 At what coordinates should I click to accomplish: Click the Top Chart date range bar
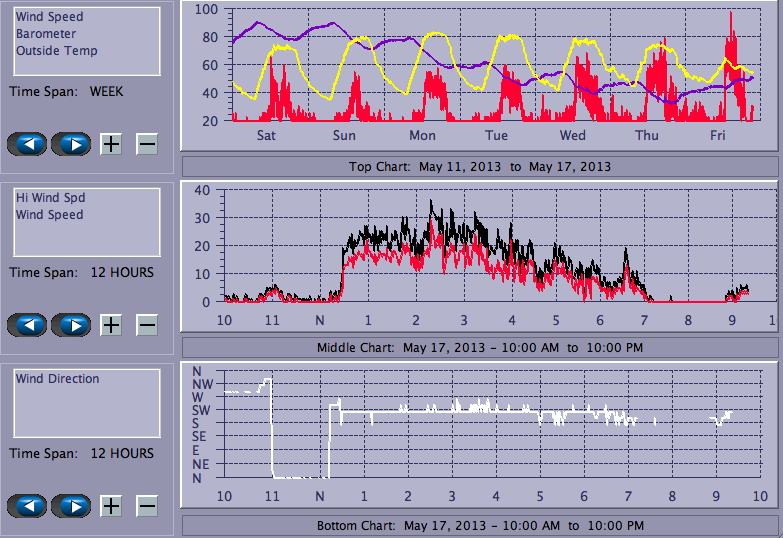tap(479, 166)
